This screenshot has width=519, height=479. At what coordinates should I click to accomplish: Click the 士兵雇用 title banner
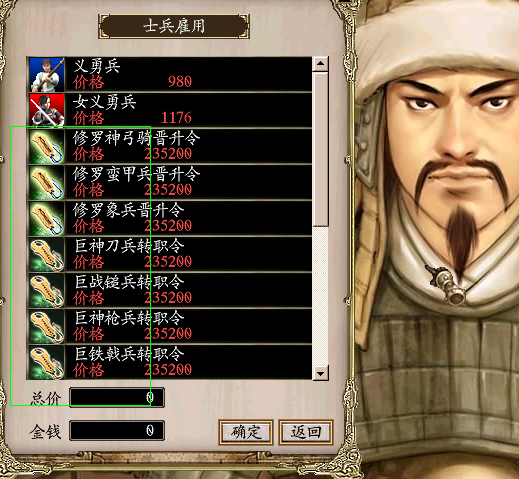(x=174, y=26)
